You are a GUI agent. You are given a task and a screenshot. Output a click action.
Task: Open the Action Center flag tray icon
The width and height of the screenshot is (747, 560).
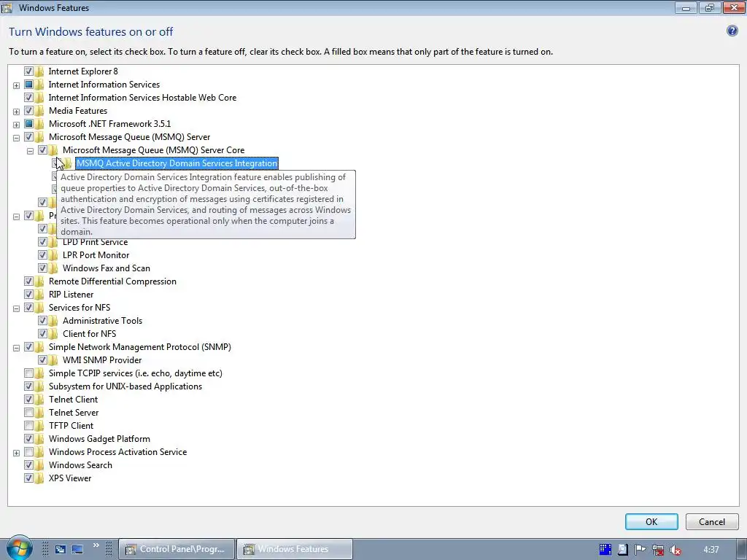640,550
